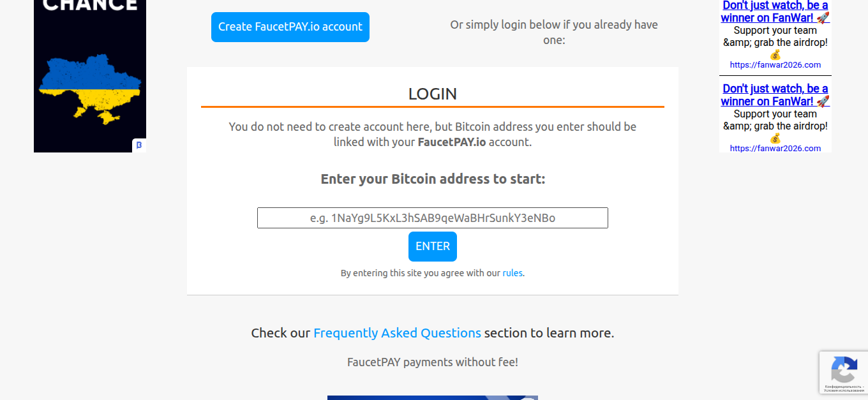
Task: Click the money bag emoji in the top ad
Action: pyautogui.click(x=775, y=54)
